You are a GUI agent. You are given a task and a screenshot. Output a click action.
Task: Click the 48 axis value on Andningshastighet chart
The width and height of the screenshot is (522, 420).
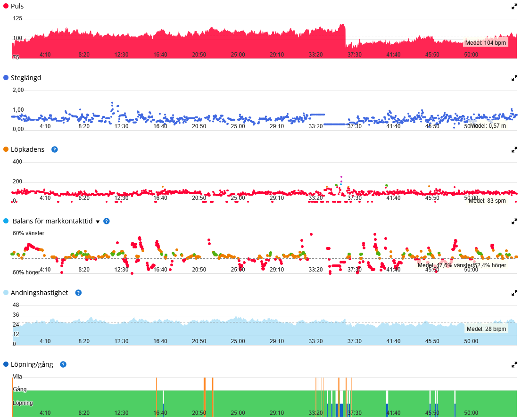(16, 305)
